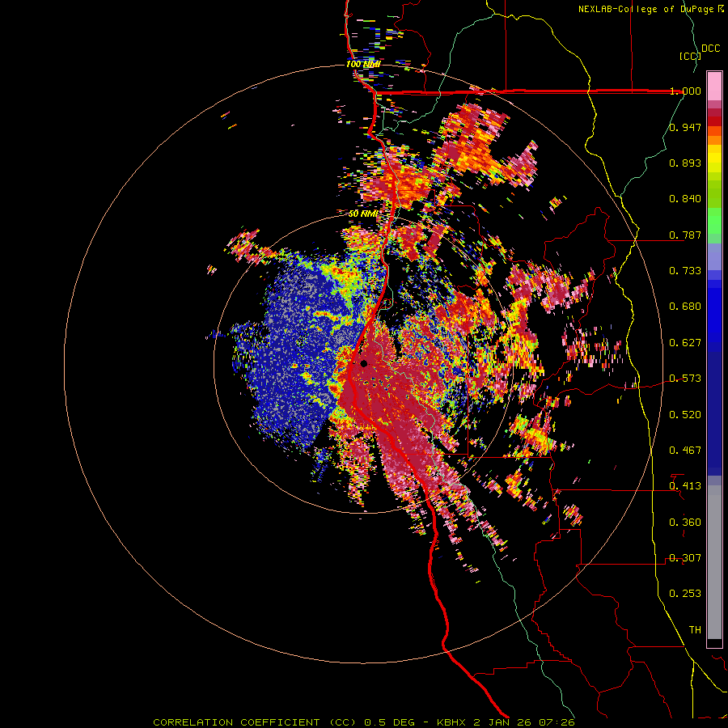The height and width of the screenshot is (728, 728).
Task: Click the 0.573 color scale label
Action: click(x=685, y=379)
